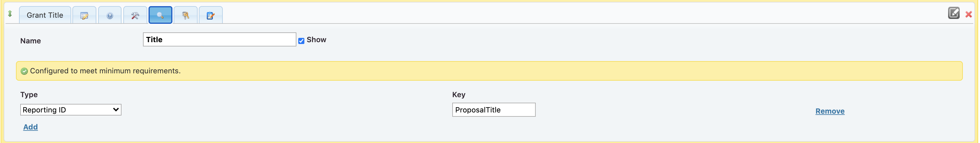Click the Name field label
980x143 pixels.
coord(30,41)
